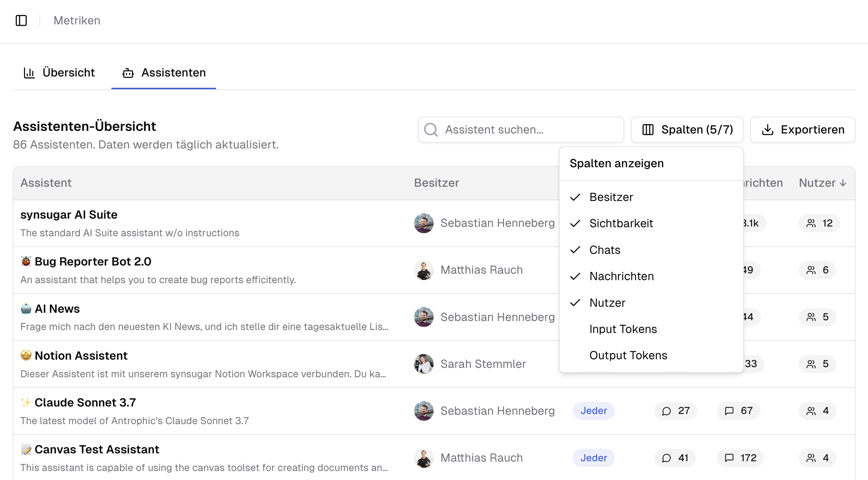The image size is (868, 480).
Task: Click the sort arrow on Nutzer column
Action: pos(843,183)
